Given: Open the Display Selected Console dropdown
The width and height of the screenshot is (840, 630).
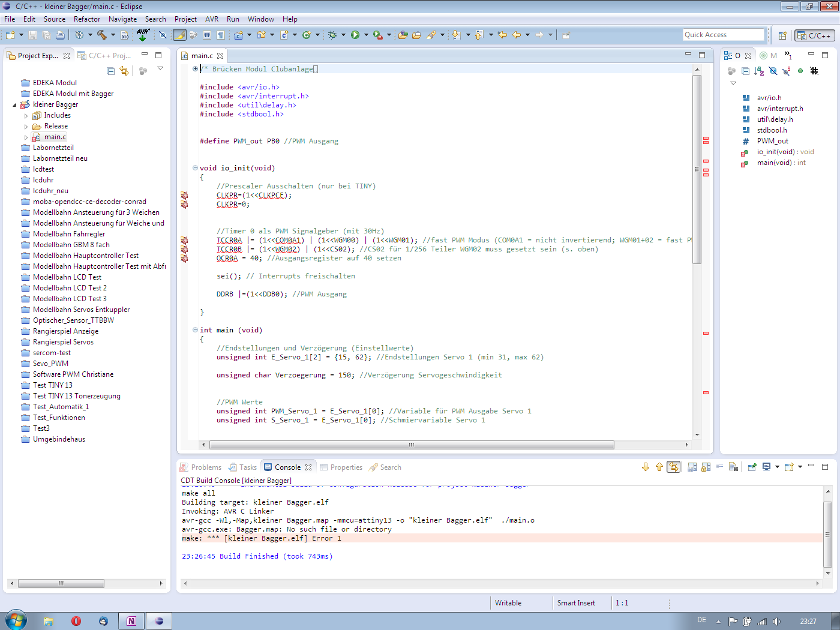Looking at the screenshot, I should coord(777,467).
